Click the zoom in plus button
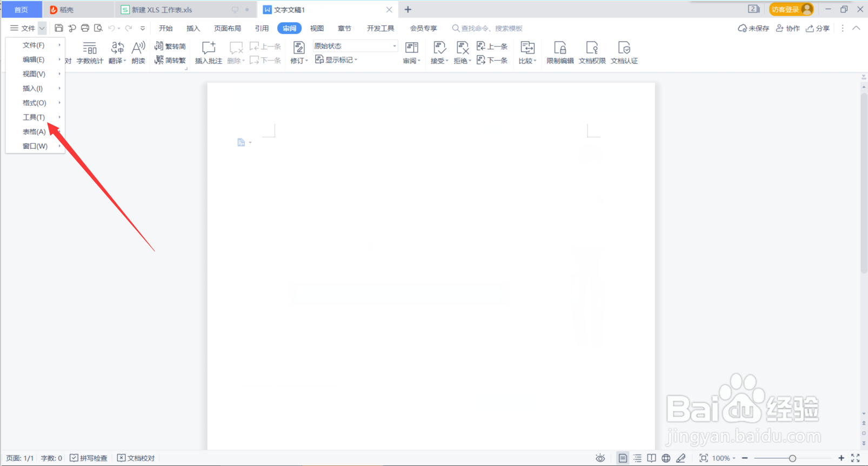Screen dimensions: 868x466 tap(841, 458)
